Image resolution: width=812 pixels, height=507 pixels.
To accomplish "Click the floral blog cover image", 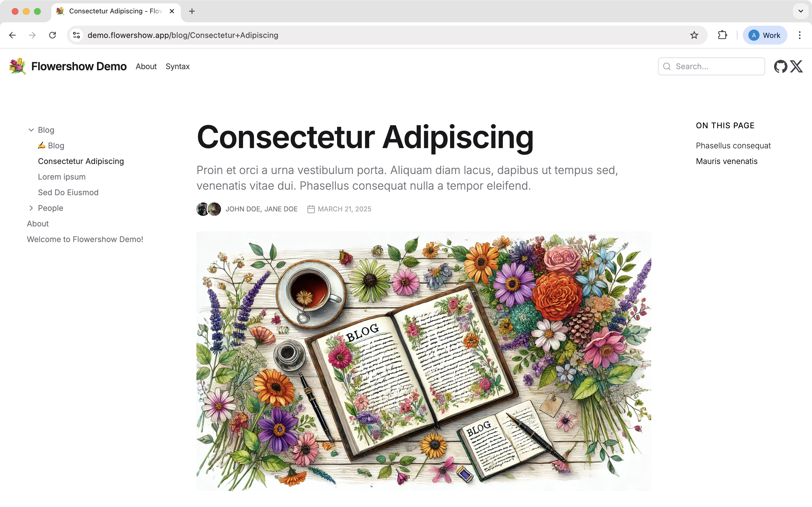I will 424,361.
